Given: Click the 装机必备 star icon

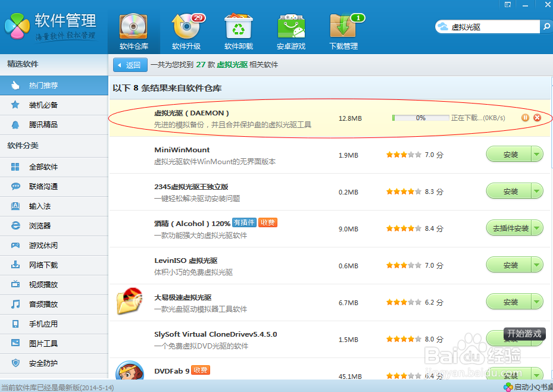Looking at the screenshot, I should 15,105.
